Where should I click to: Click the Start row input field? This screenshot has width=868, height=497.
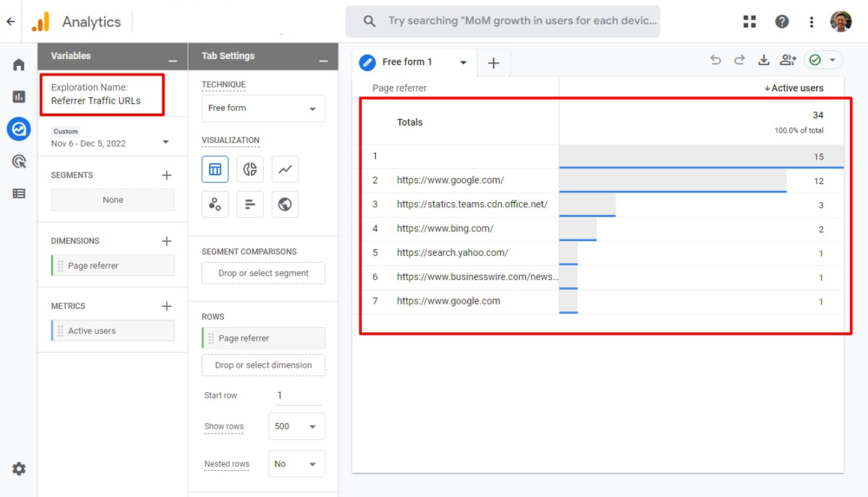299,396
